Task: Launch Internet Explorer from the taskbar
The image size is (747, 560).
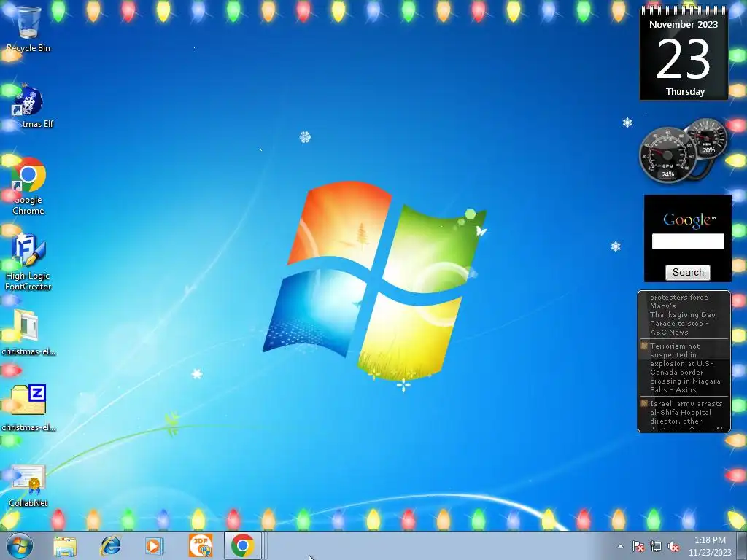Action: point(111,545)
